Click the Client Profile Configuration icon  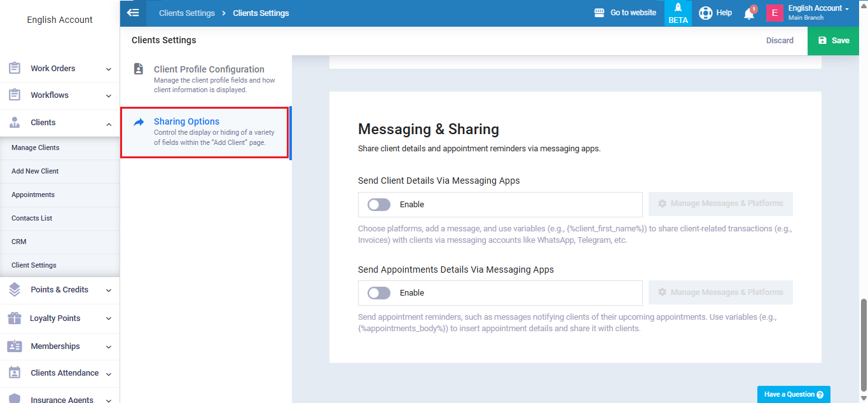(x=139, y=69)
